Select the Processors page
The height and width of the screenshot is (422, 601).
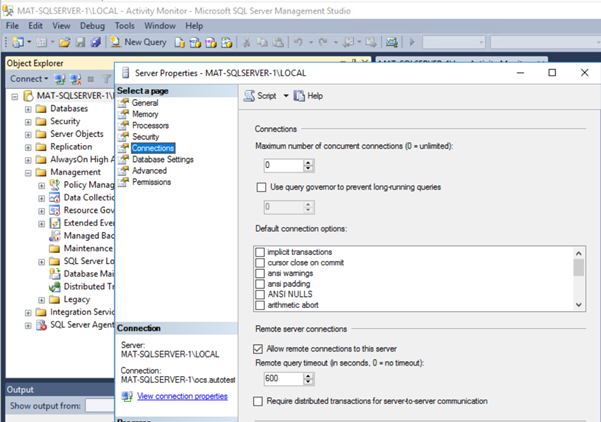pyautogui.click(x=152, y=125)
